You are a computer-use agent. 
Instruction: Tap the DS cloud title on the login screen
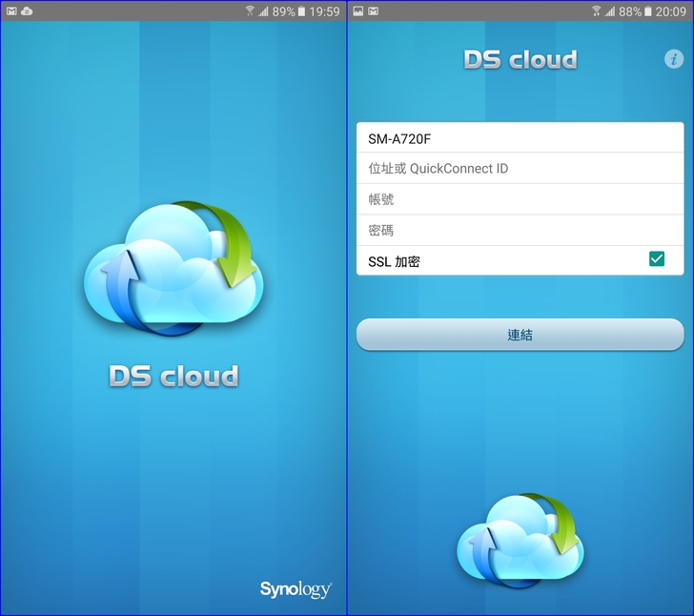click(x=520, y=59)
